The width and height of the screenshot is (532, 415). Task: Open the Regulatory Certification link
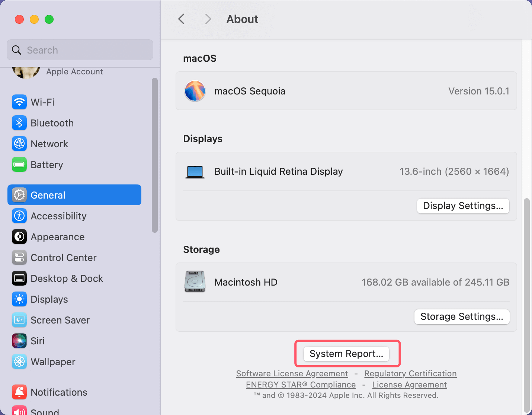410,373
